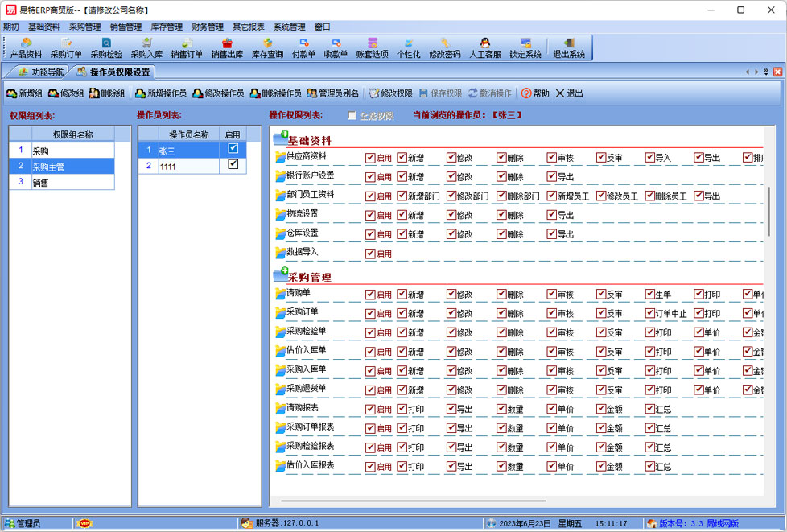Expand or collapse the 基础资料 section
Image resolution: width=787 pixels, height=532 pixels.
281,139
